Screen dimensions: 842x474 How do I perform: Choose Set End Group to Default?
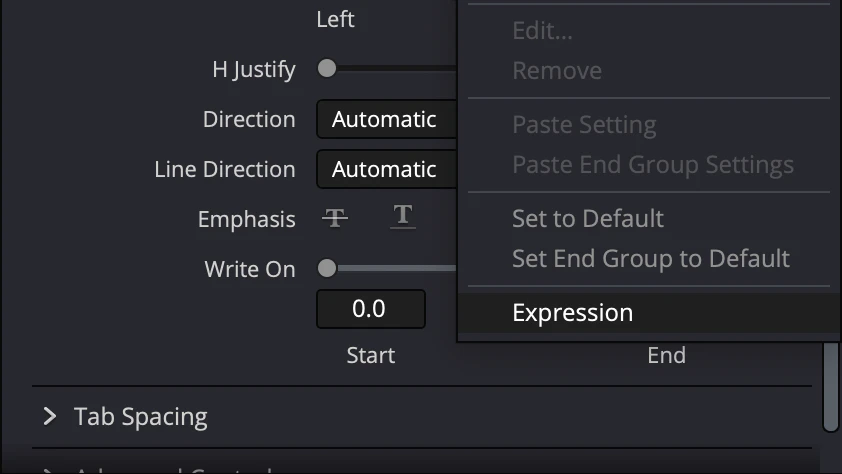tap(650, 258)
